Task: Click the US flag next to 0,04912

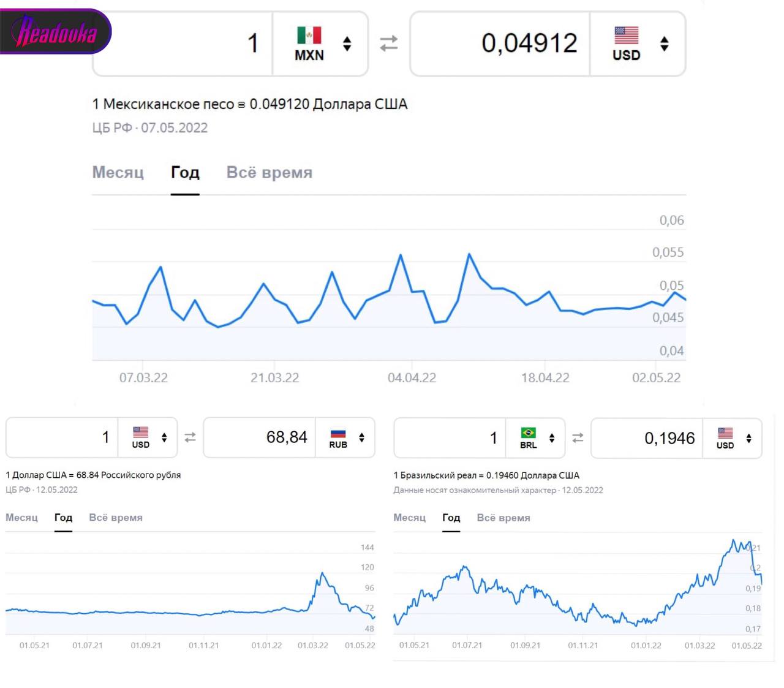Action: 626,36
